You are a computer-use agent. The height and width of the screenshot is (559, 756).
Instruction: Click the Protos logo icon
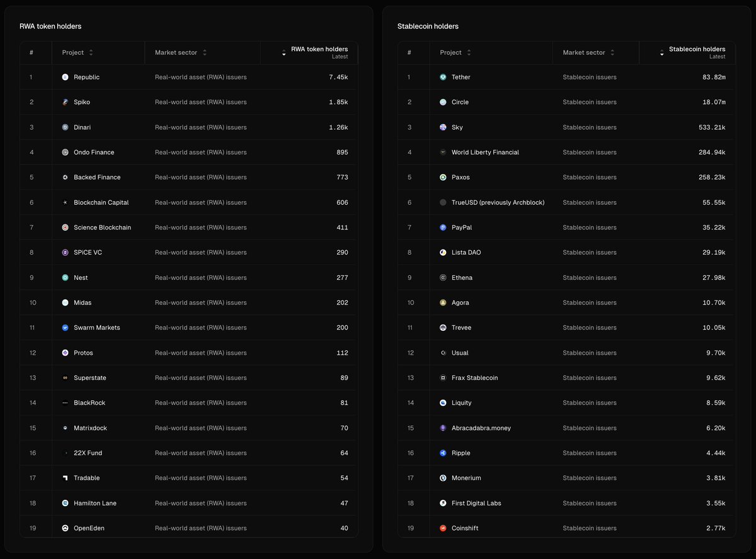[65, 353]
